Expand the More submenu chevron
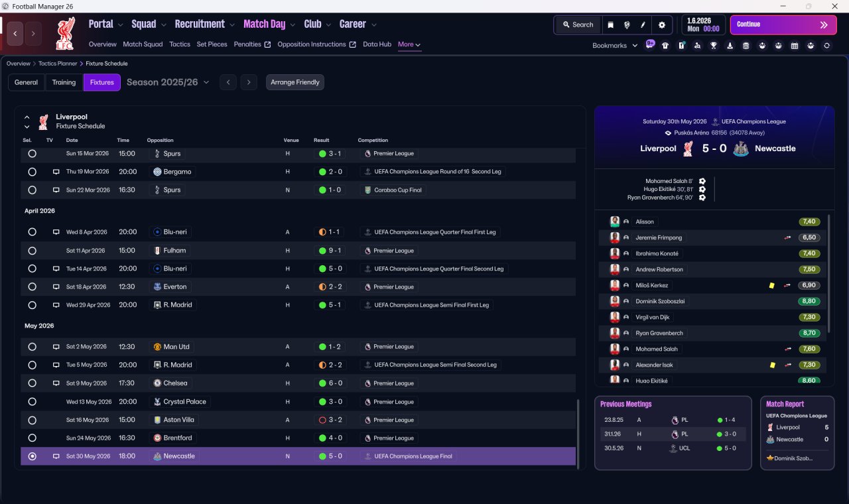The image size is (849, 504). coord(418,45)
